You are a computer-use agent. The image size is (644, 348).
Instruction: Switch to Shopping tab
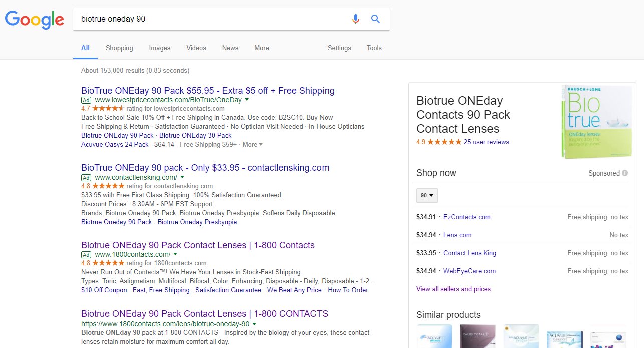pos(119,48)
